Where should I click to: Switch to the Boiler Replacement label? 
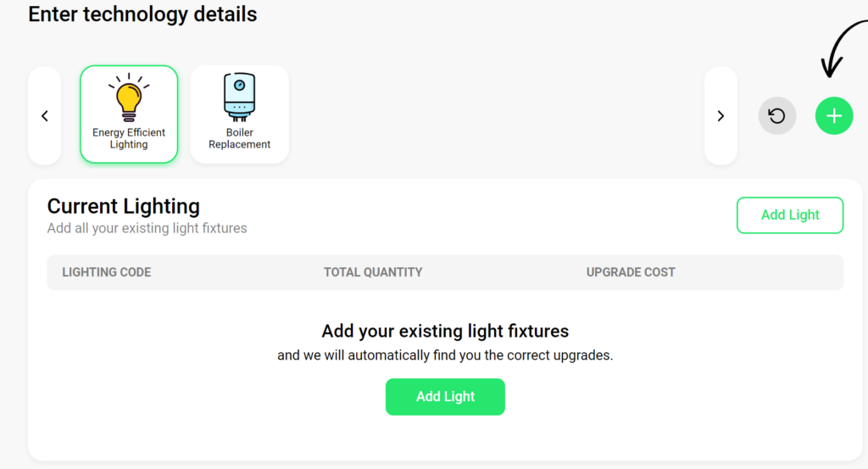point(240,138)
